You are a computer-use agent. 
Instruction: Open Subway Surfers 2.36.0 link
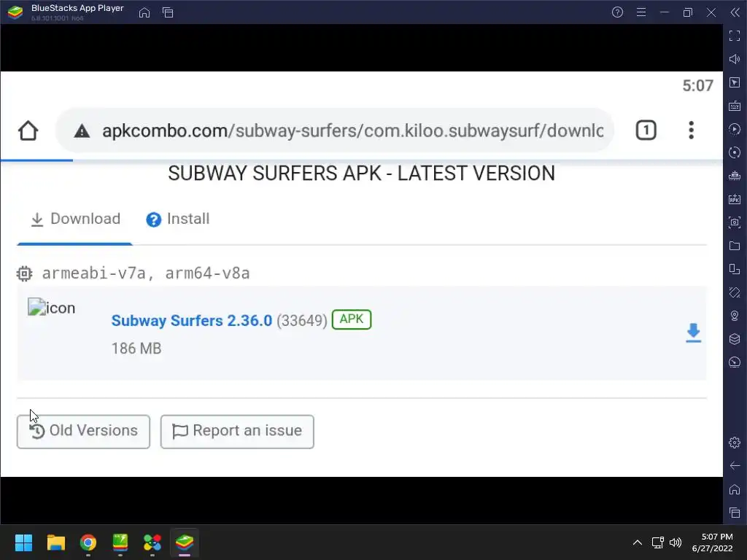192,321
